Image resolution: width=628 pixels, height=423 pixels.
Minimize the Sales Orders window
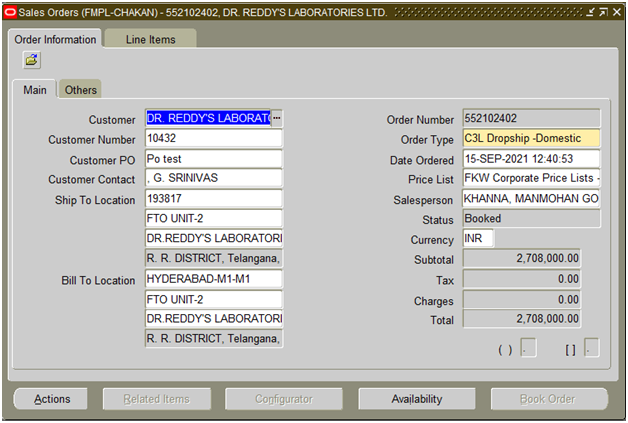[x=590, y=12]
